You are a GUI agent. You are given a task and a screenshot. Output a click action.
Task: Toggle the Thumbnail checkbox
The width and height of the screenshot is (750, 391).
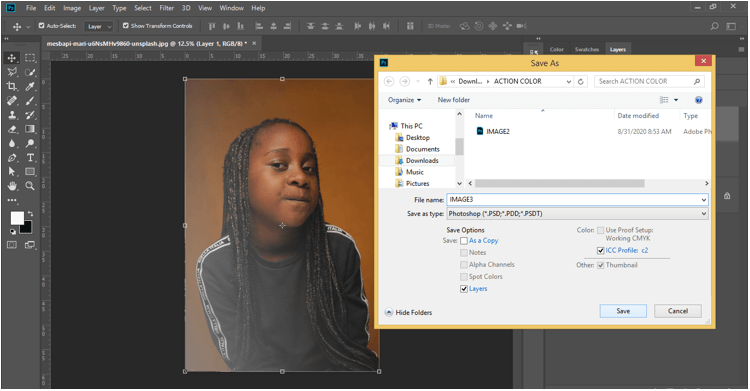coord(600,265)
